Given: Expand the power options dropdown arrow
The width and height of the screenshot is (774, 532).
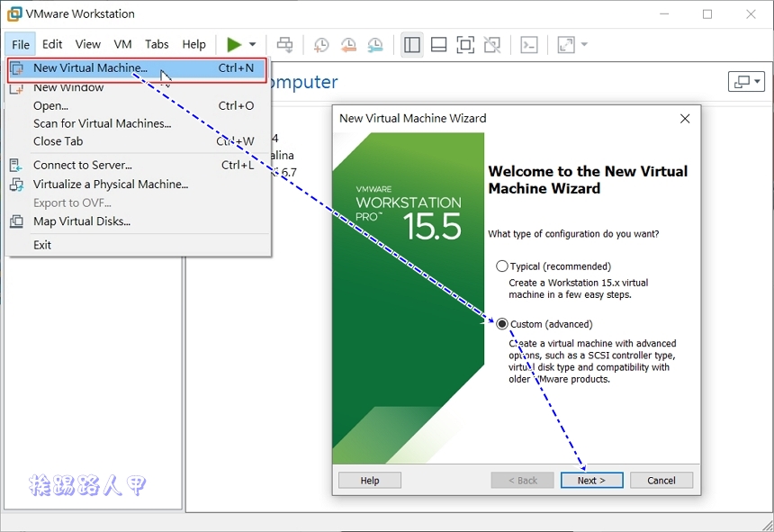Looking at the screenshot, I should [x=253, y=44].
